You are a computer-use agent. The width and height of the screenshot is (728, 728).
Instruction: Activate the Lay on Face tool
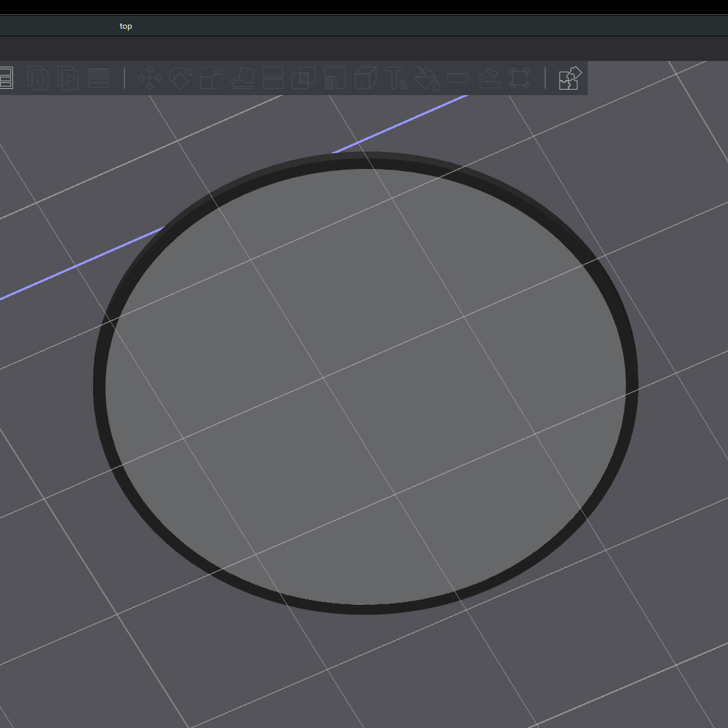pos(242,78)
